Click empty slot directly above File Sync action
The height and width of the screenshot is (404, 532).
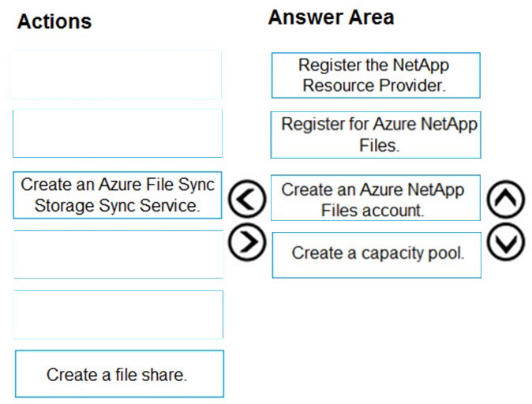[x=118, y=133]
